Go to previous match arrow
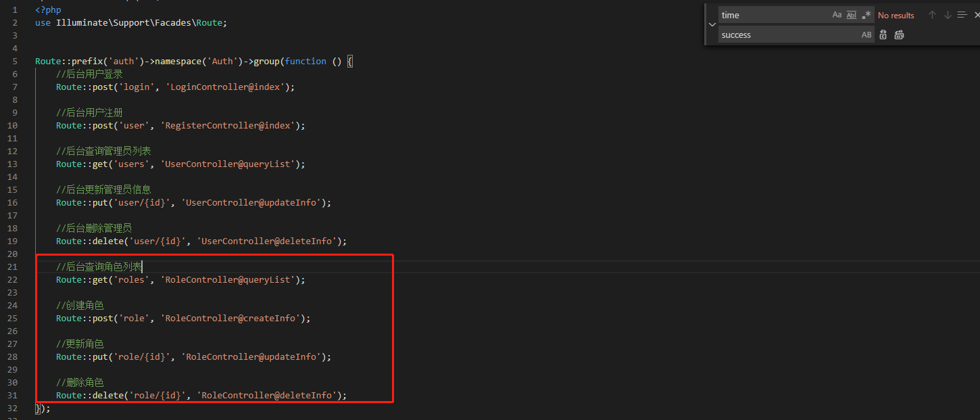This screenshot has width=980, height=420. [x=932, y=15]
